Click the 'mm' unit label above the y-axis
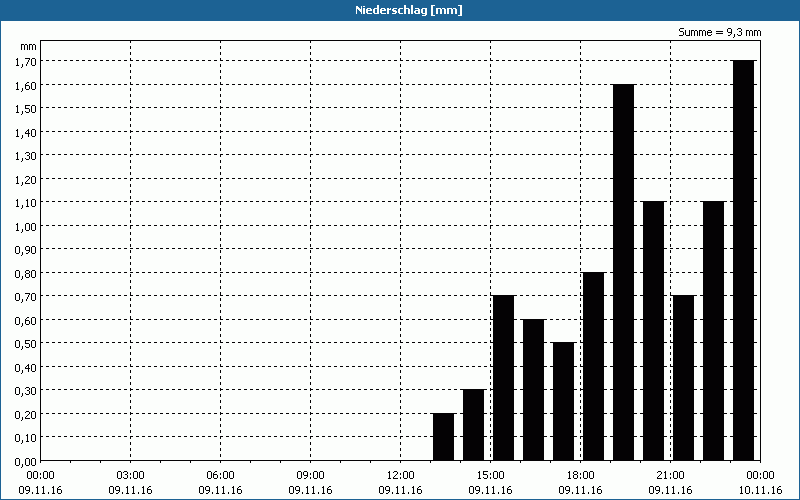Viewport: 800px width, 500px height. click(x=28, y=46)
